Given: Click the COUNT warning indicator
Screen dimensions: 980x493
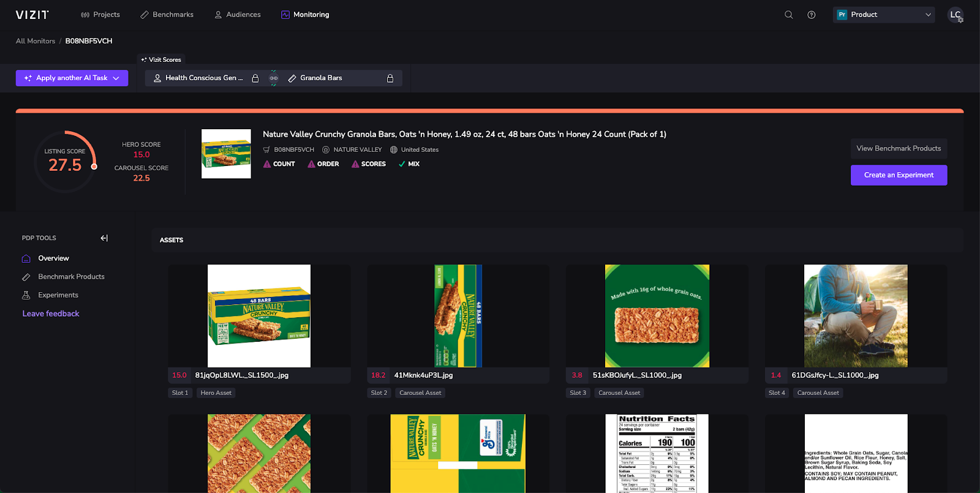Looking at the screenshot, I should [x=279, y=164].
